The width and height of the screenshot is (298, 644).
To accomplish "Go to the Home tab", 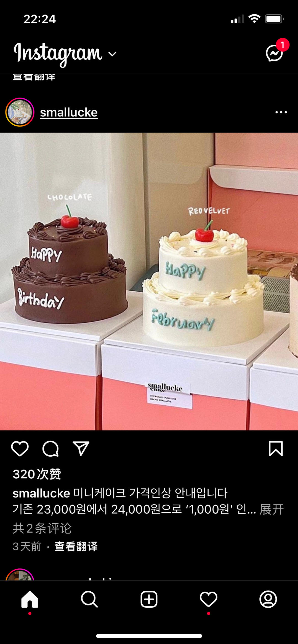I will coord(30,599).
